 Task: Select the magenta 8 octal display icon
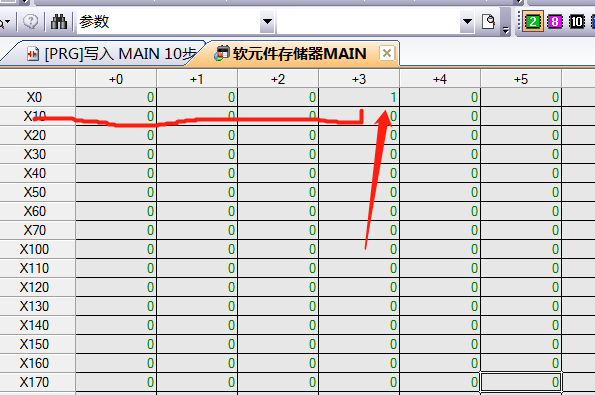tap(554, 22)
